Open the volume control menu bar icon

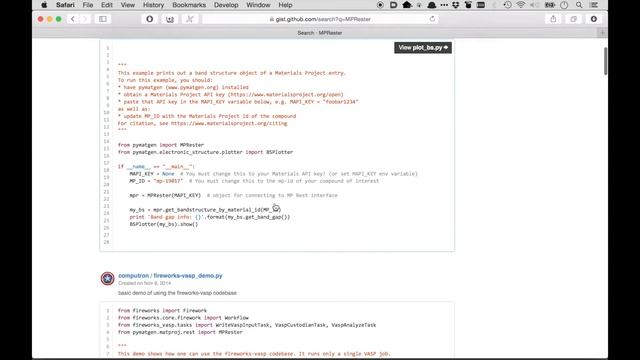pos(534,5)
